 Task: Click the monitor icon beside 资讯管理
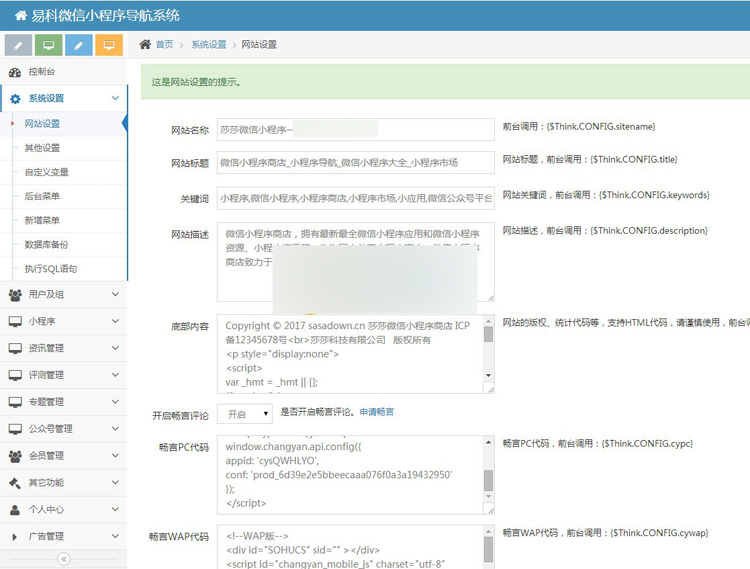pyautogui.click(x=15, y=349)
